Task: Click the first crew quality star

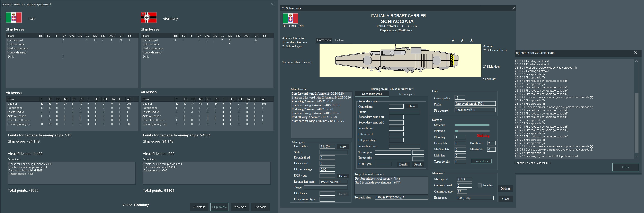Action: click(x=453, y=40)
